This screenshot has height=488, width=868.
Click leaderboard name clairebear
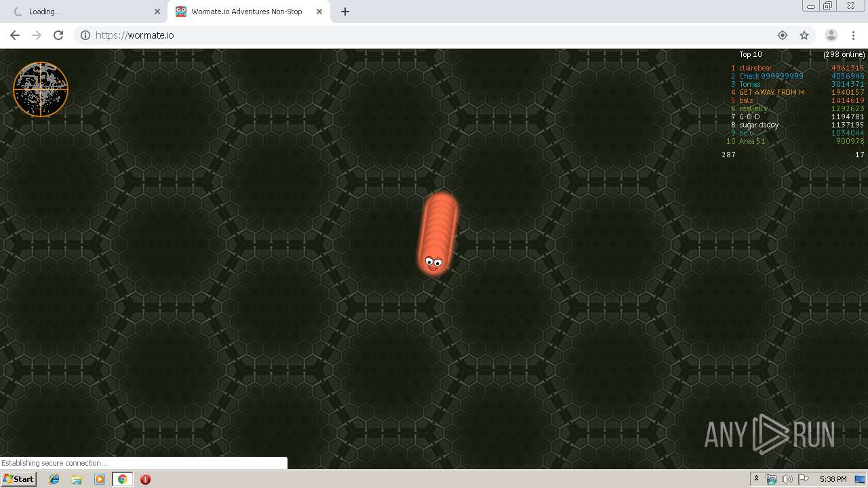coord(755,68)
